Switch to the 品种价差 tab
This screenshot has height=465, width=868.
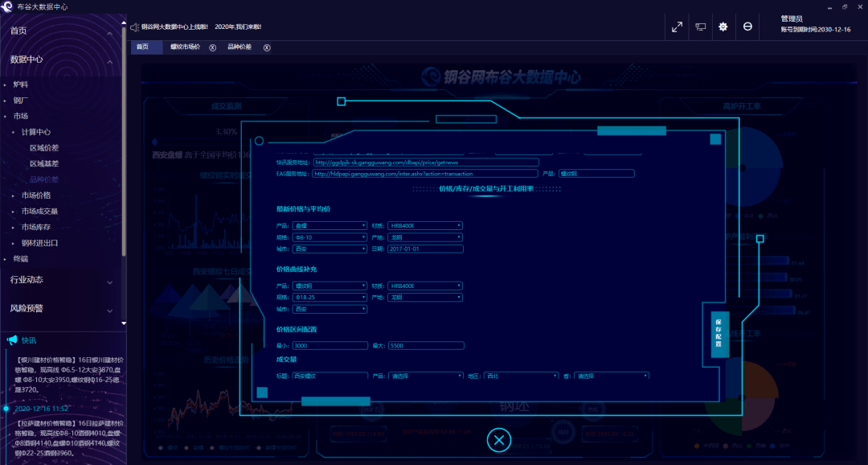click(240, 47)
